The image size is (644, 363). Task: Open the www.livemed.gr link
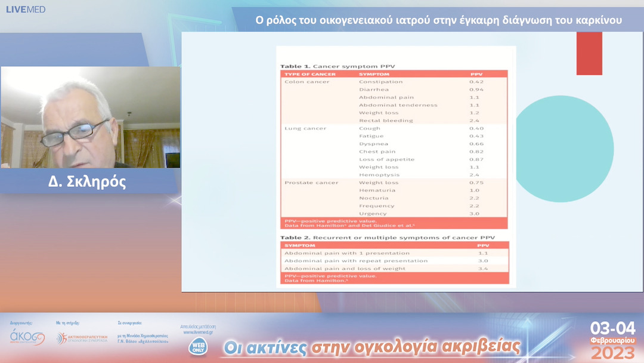coord(198,332)
